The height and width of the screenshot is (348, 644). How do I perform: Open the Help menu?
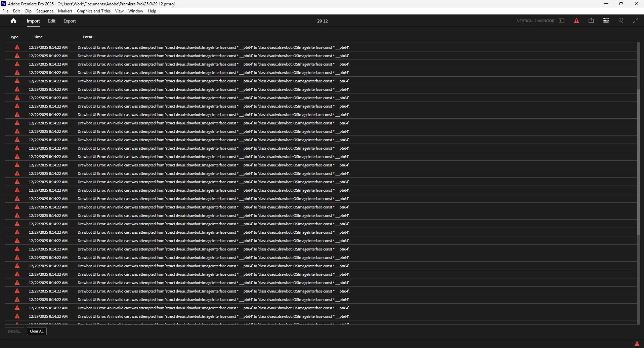point(152,11)
